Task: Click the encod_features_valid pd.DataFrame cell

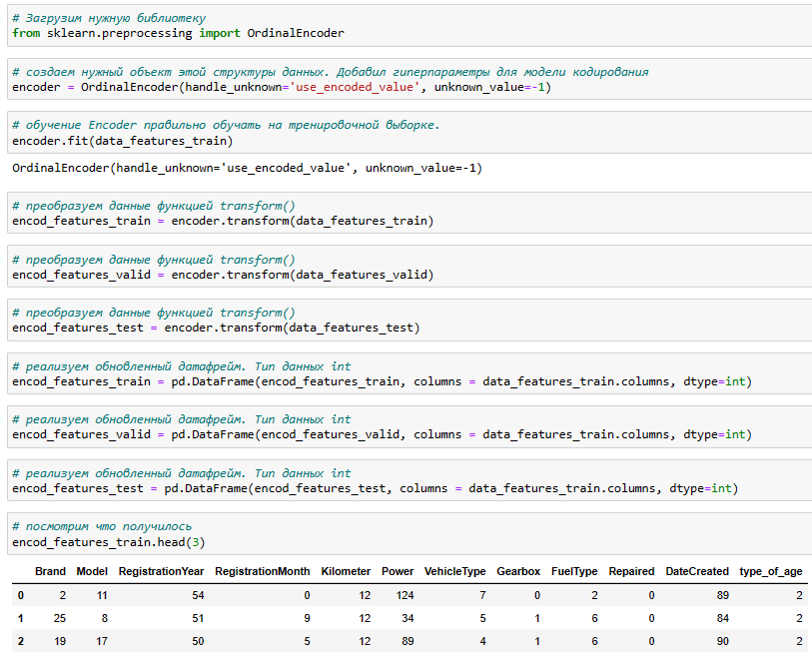Action: click(x=409, y=427)
